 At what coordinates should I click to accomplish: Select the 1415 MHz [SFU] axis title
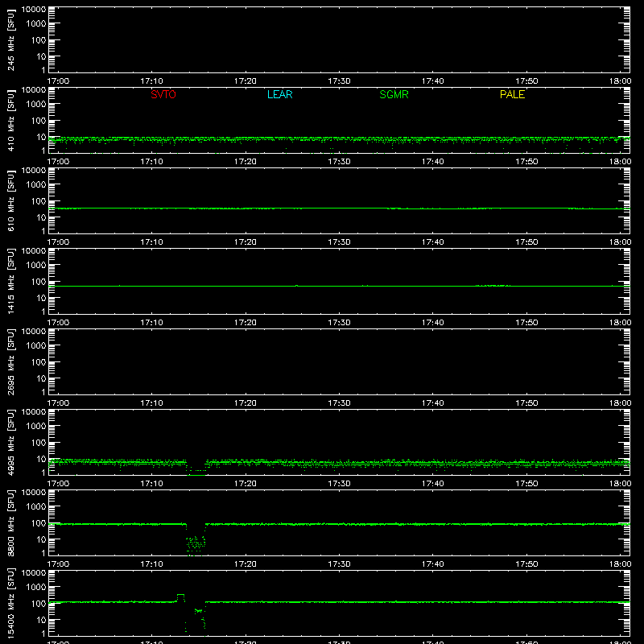[10, 281]
